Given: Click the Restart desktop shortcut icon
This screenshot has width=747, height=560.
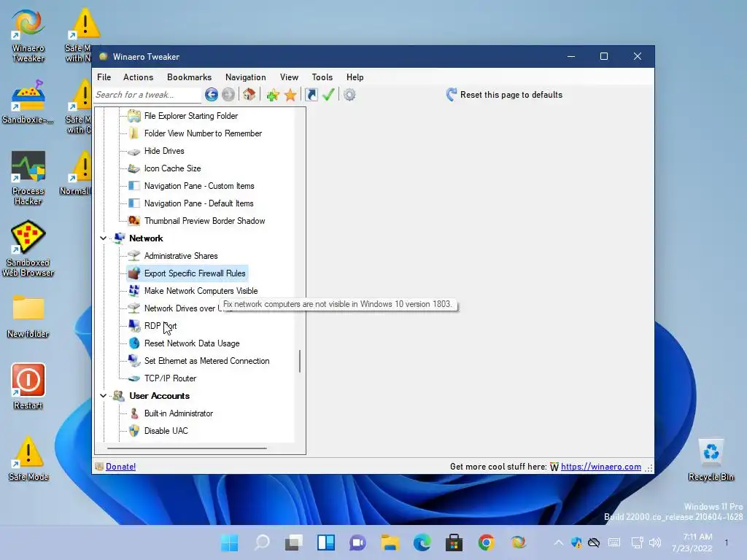Looking at the screenshot, I should pos(28,386).
